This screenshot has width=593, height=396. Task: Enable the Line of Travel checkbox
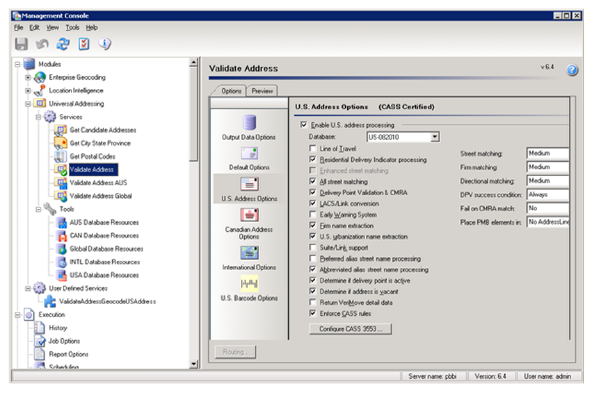click(x=312, y=148)
